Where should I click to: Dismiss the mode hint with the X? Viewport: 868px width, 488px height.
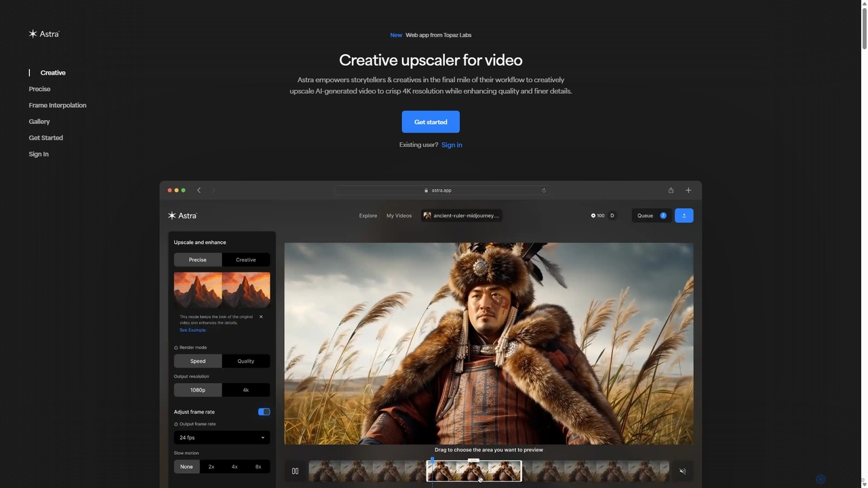[261, 317]
